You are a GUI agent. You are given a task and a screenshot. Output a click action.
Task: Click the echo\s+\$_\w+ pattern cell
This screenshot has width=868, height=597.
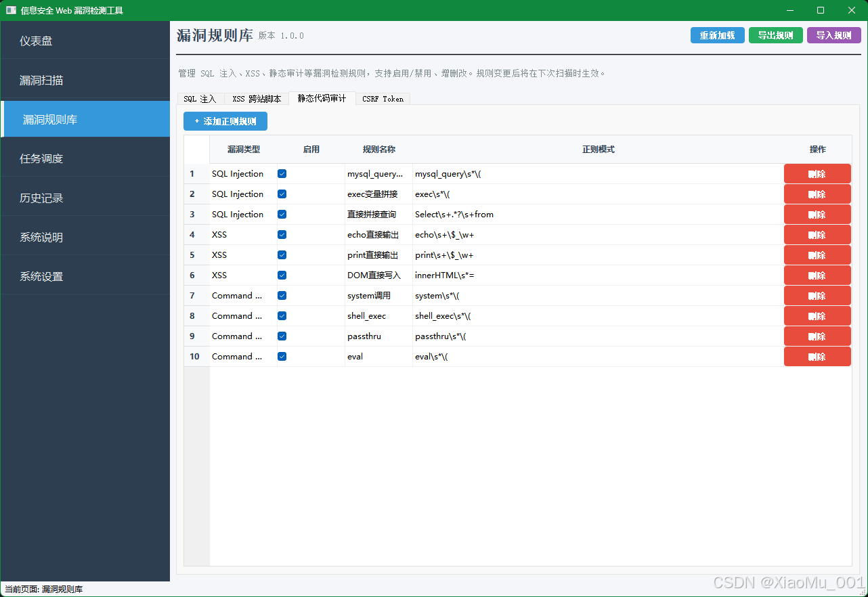tap(599, 235)
